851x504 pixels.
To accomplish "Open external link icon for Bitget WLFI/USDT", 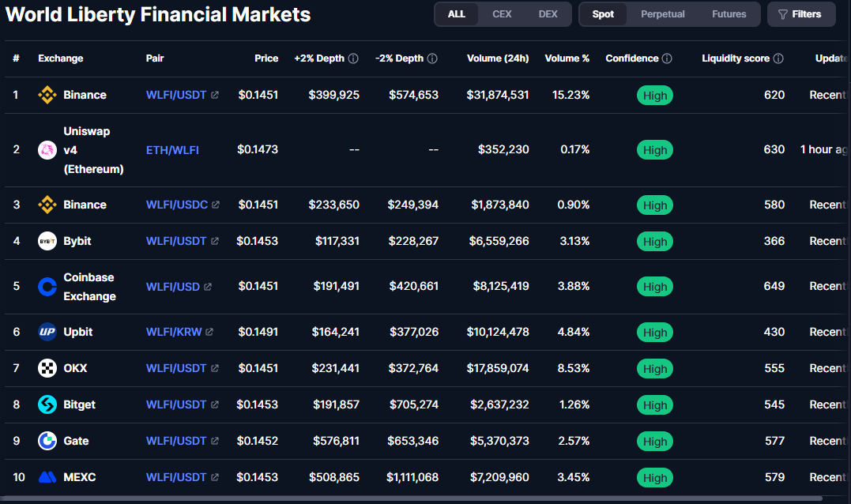I will coord(215,404).
